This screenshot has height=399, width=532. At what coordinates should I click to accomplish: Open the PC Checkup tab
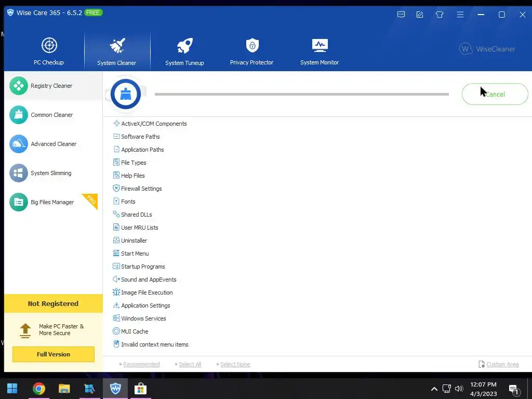(49, 51)
